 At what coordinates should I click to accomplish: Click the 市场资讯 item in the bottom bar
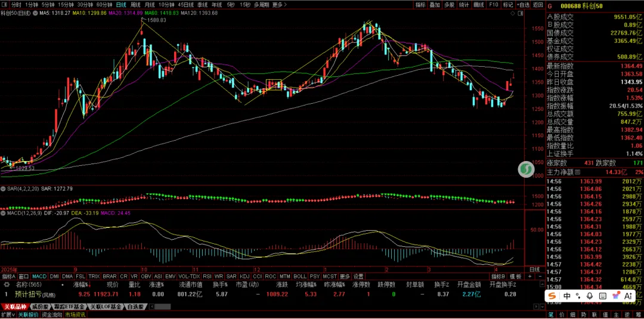click(x=75, y=315)
